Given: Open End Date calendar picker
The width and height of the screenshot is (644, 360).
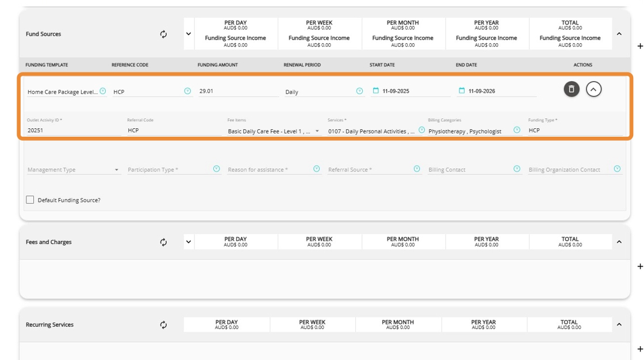Looking at the screenshot, I should [462, 91].
